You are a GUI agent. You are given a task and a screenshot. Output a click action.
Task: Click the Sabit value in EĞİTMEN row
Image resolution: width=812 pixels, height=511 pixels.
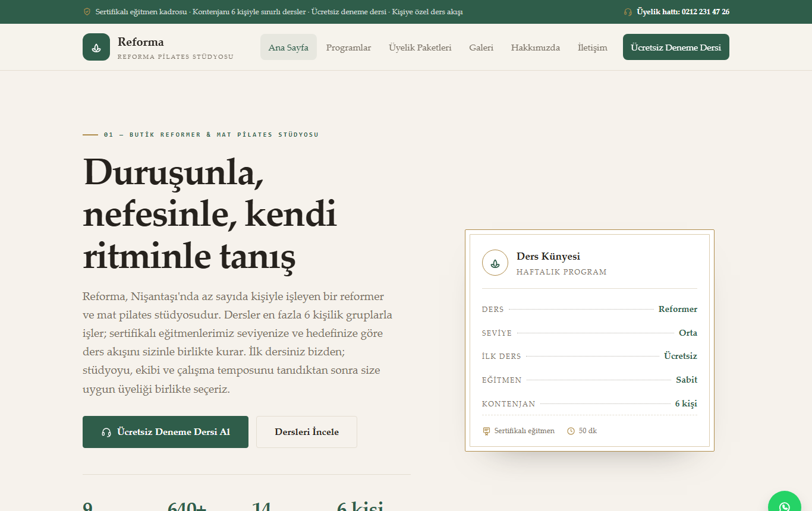[687, 380]
